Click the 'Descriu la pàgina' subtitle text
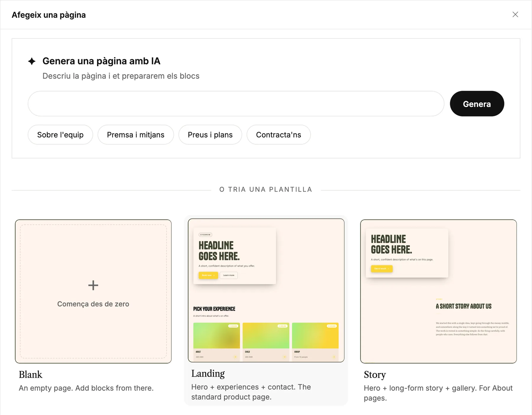Viewport: 532px width, 415px height. click(121, 76)
